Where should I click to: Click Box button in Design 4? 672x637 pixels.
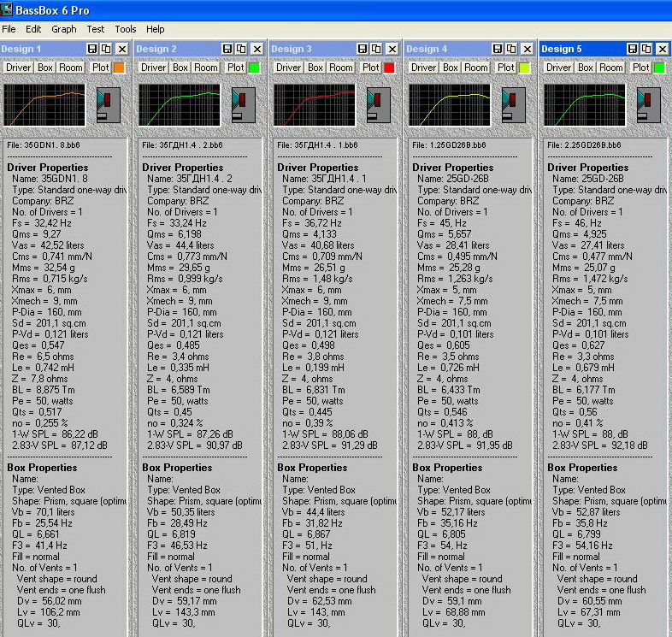pos(450,68)
